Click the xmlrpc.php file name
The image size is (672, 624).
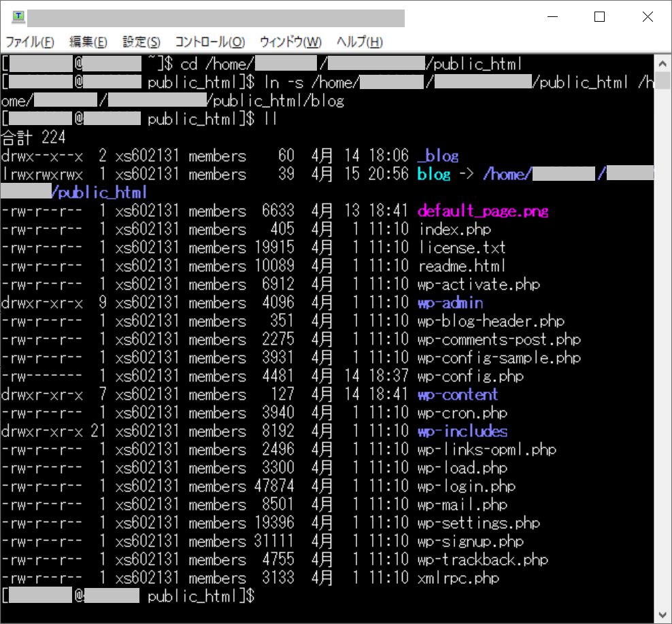pyautogui.click(x=458, y=578)
